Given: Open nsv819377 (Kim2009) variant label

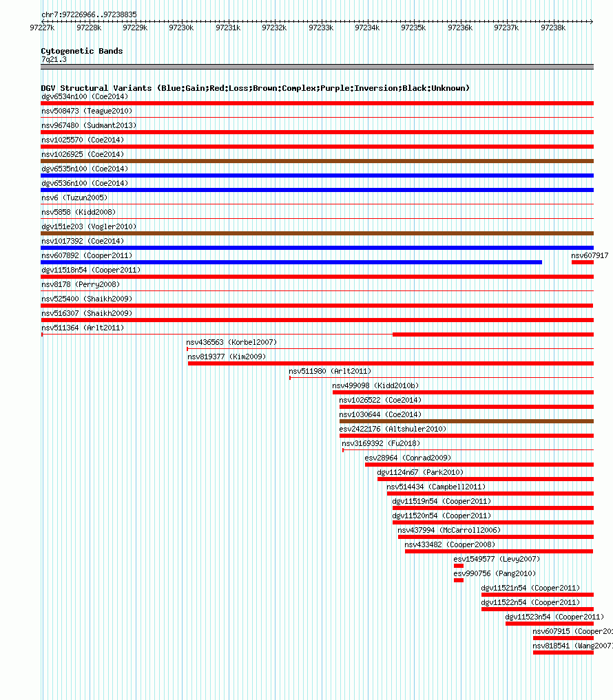Looking at the screenshot, I should click(x=227, y=357).
